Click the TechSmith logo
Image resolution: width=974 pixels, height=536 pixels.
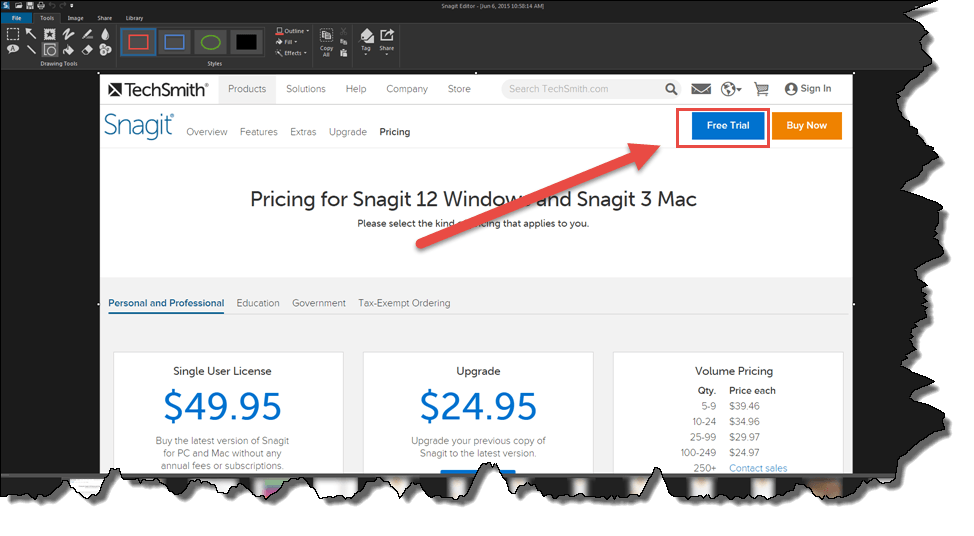pos(158,89)
